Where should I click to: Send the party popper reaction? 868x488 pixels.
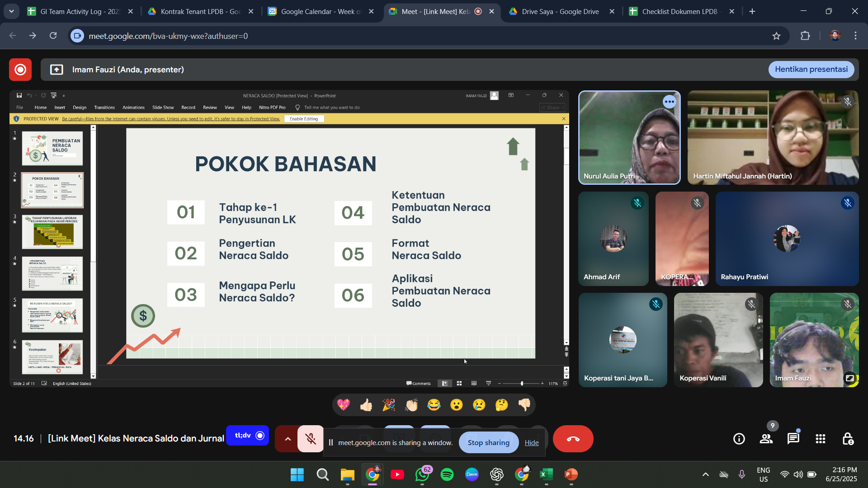[x=389, y=405]
